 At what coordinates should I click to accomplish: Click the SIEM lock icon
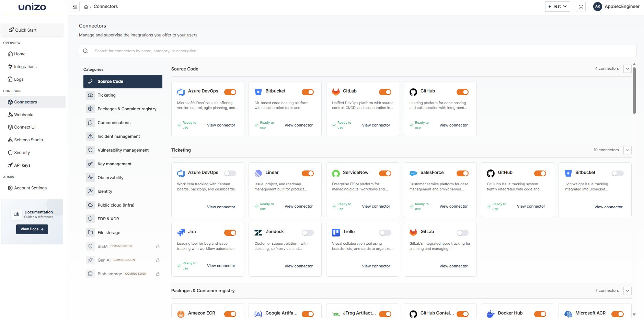click(158, 246)
